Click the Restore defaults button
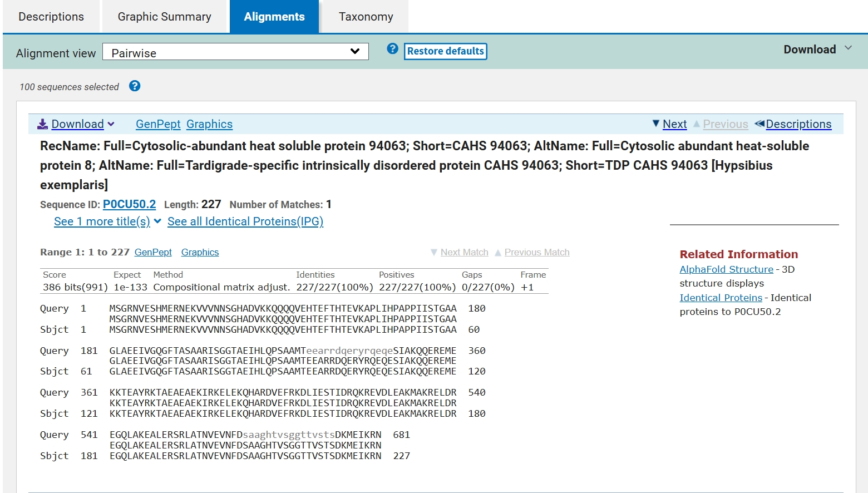The image size is (868, 493). [446, 51]
